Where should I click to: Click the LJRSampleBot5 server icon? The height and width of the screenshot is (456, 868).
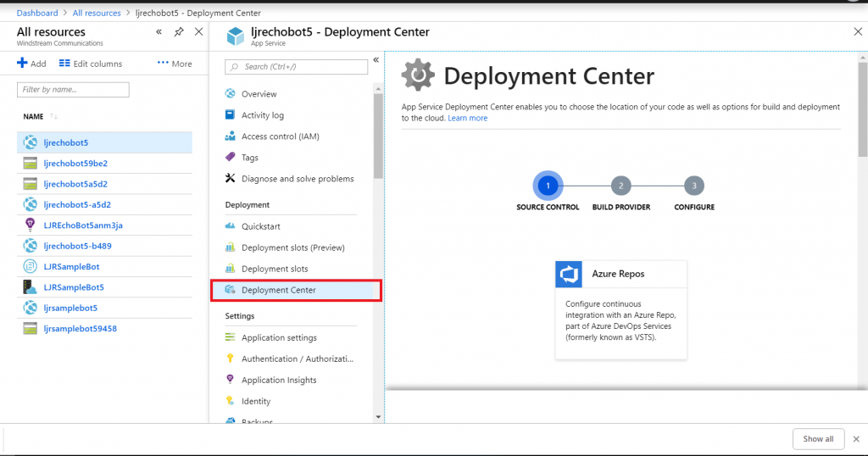click(x=30, y=286)
